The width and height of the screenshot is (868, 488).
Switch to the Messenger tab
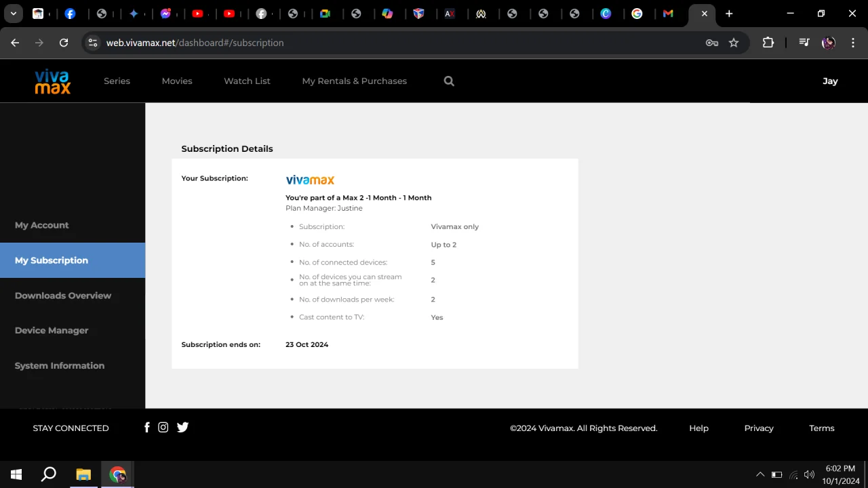[x=165, y=14]
